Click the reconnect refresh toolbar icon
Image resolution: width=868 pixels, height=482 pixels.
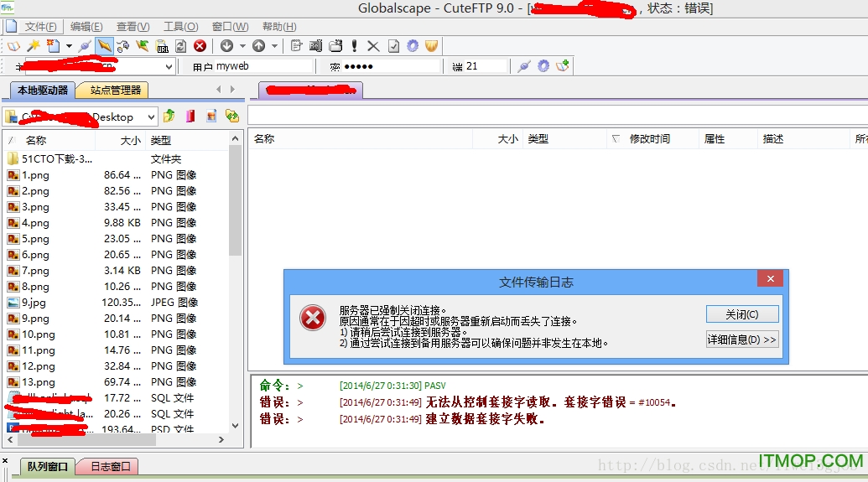coord(180,46)
